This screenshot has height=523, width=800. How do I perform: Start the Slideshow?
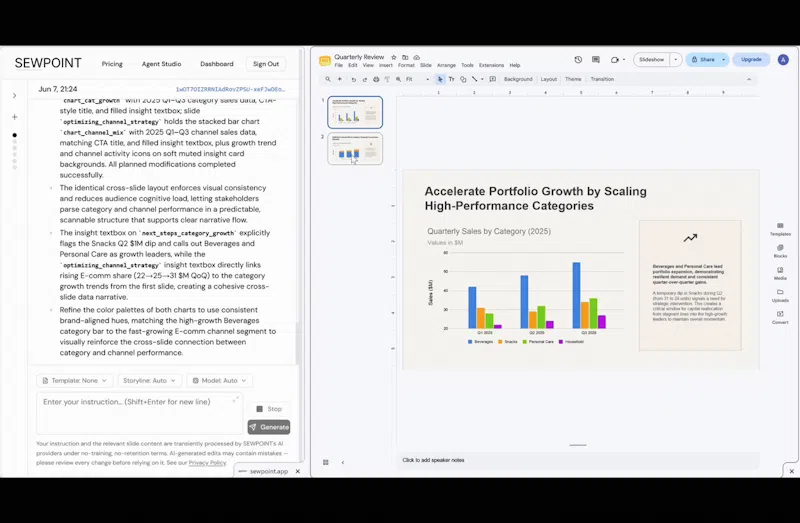click(652, 60)
